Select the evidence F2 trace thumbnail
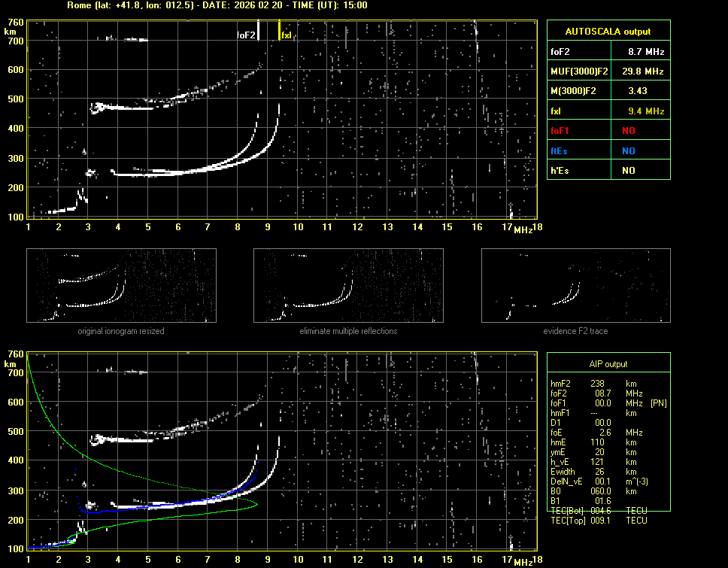The width and height of the screenshot is (728, 568). [576, 285]
